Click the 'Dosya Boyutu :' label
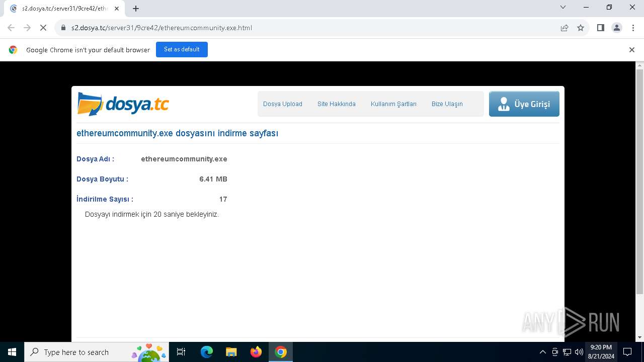Image resolution: width=644 pixels, height=362 pixels. [x=102, y=179]
